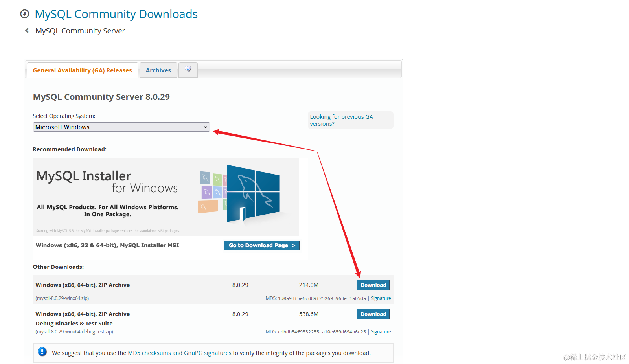This screenshot has width=629, height=364.
Task: Click the 214.0M size value
Action: [x=309, y=285]
